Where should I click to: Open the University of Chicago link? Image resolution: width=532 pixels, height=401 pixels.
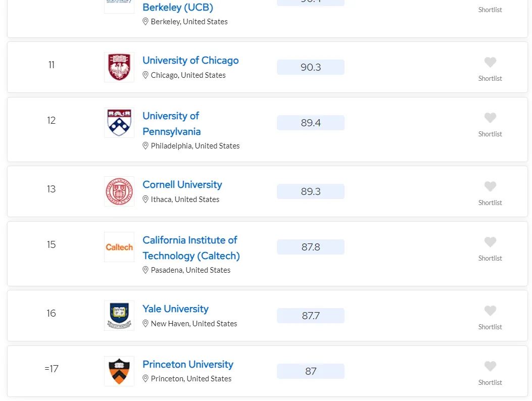(190, 61)
